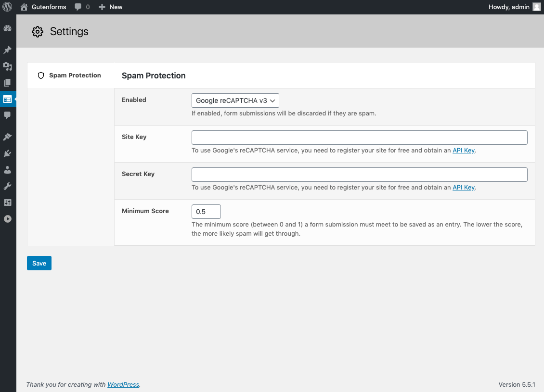Image resolution: width=544 pixels, height=392 pixels.
Task: Click the Spam Protection section heading
Action: pyautogui.click(x=154, y=76)
